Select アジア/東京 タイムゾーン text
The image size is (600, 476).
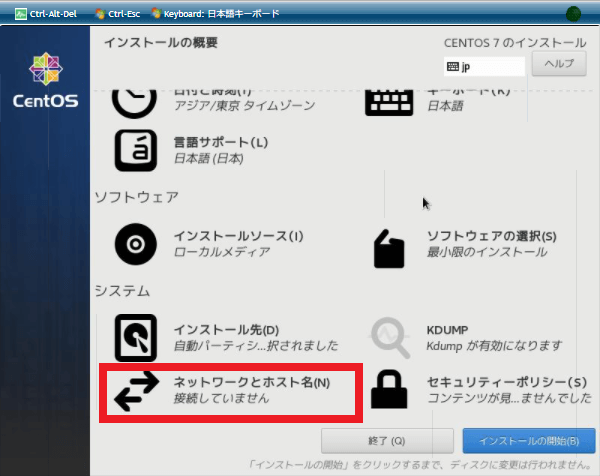coord(245,106)
